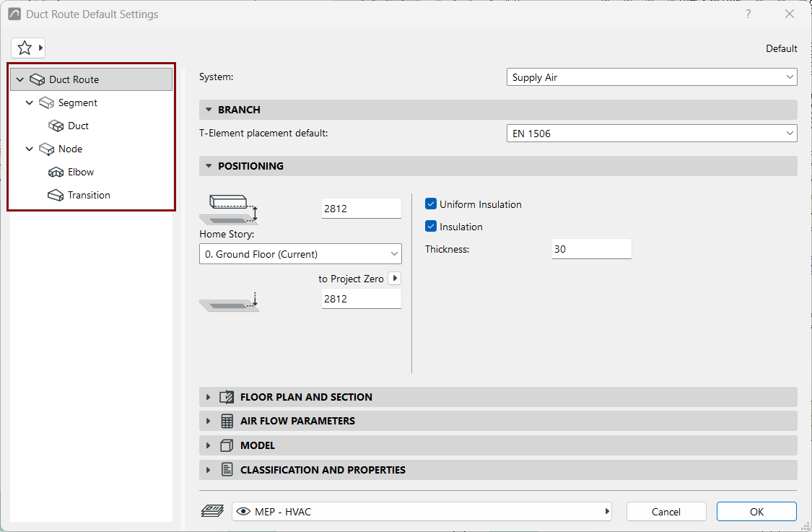Select Elbow in the settings tree
This screenshot has width=812, height=532.
pyautogui.click(x=81, y=172)
